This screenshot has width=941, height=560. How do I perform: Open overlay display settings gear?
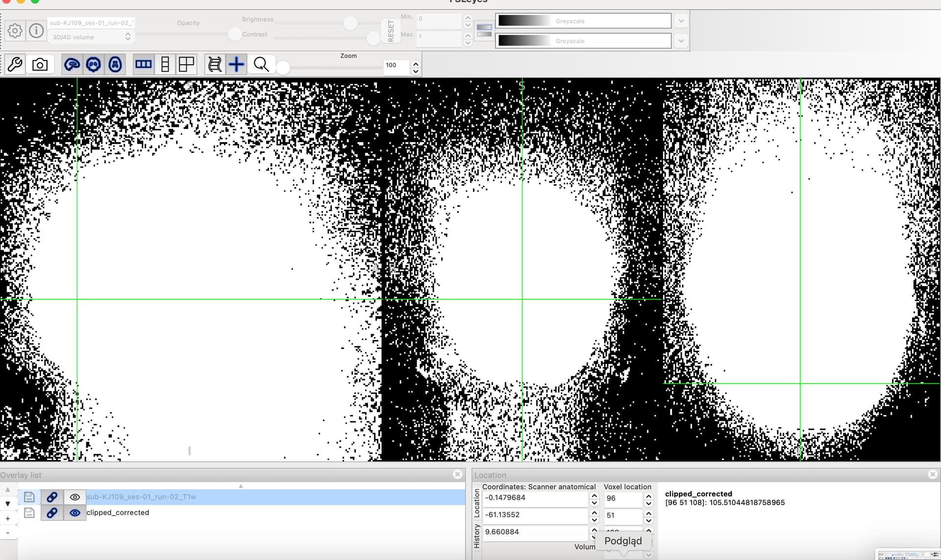pyautogui.click(x=15, y=31)
